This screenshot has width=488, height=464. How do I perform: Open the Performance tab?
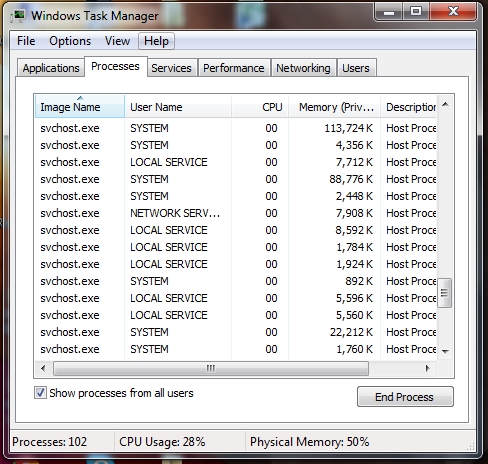click(234, 68)
